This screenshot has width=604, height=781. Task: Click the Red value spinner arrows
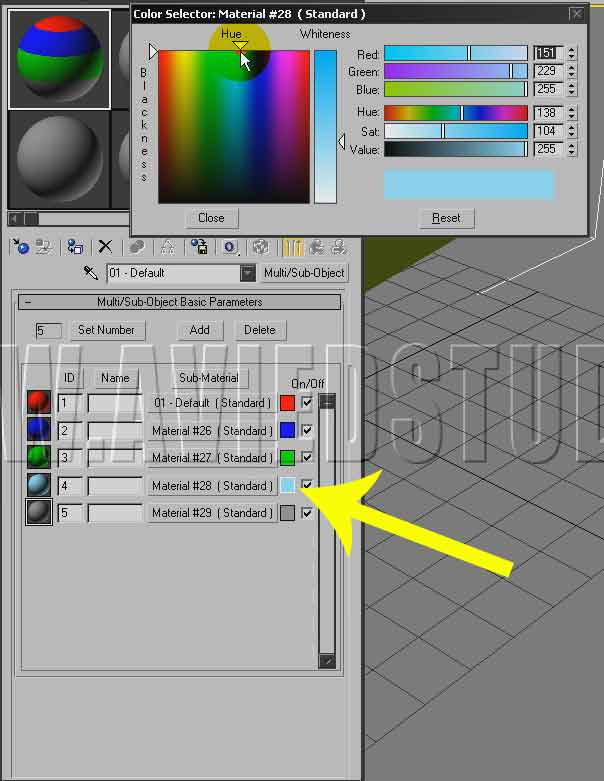pyautogui.click(x=572, y=53)
